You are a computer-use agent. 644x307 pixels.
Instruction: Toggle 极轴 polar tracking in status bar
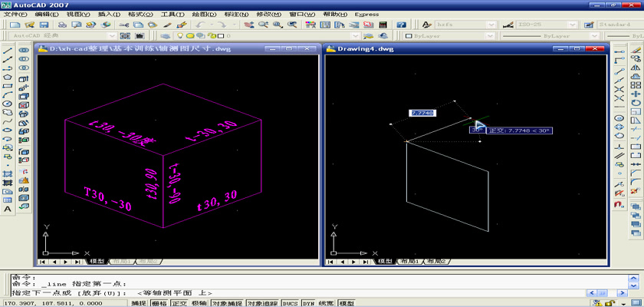199,303
